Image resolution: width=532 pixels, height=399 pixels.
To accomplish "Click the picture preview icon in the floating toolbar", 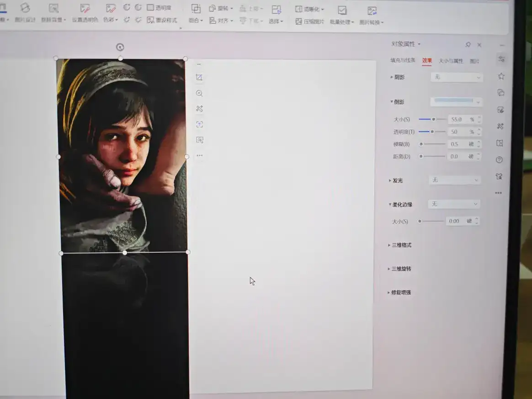I will (199, 140).
